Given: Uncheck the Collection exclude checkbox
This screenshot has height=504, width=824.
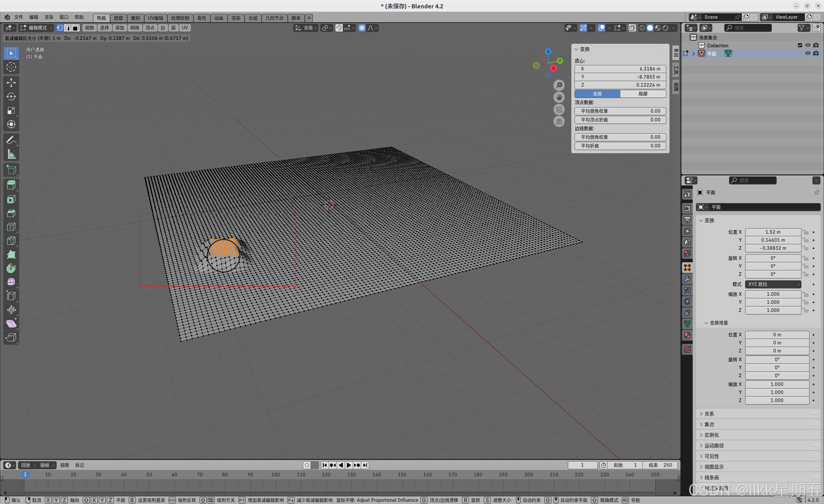Looking at the screenshot, I should (x=800, y=45).
